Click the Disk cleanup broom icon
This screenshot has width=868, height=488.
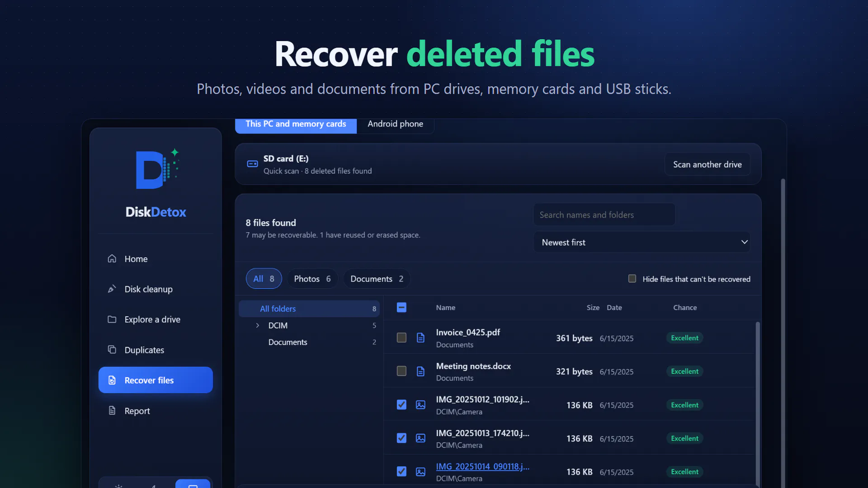pyautogui.click(x=112, y=289)
